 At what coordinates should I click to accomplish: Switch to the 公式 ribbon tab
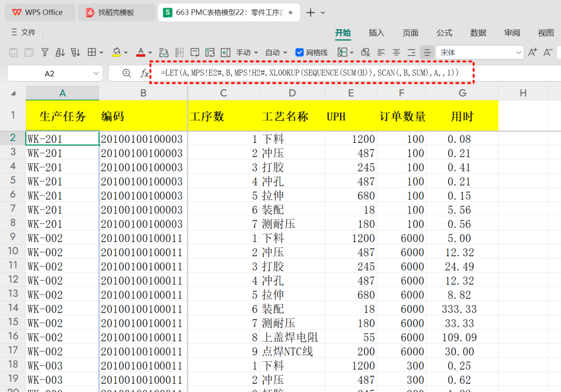[444, 33]
